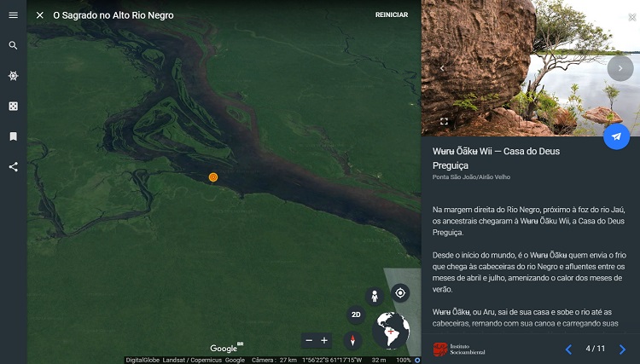
Task: Show the next photo in carousel
Action: click(x=620, y=68)
